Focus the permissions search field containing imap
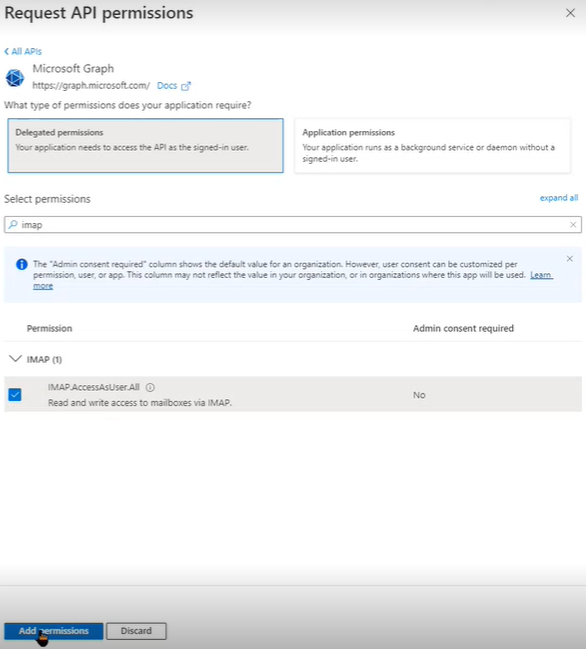 [x=293, y=224]
